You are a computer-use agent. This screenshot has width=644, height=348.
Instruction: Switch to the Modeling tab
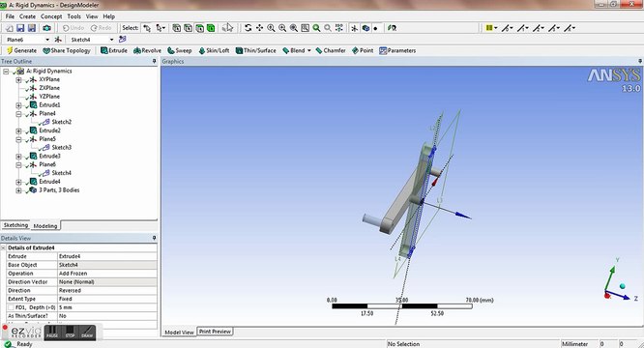click(x=45, y=225)
